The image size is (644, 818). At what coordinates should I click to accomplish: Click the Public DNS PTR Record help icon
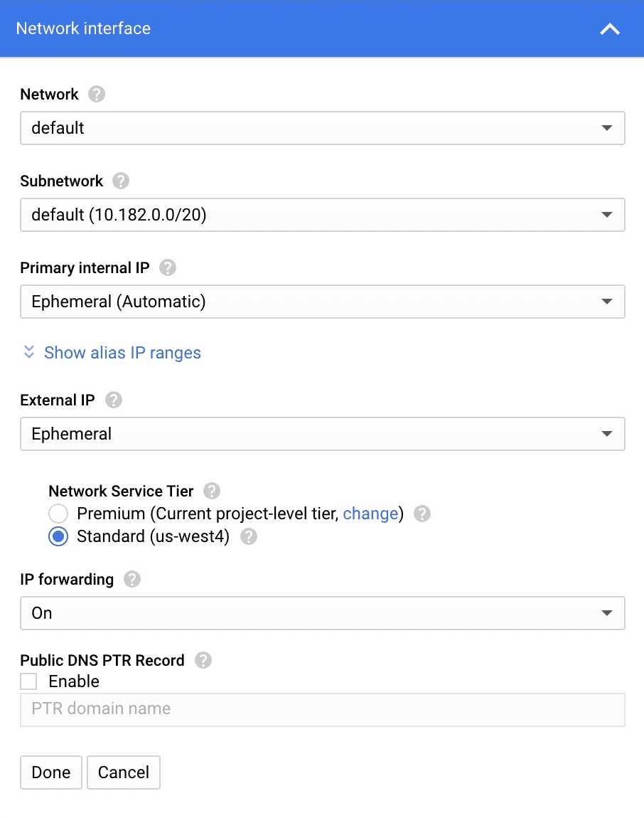(203, 660)
